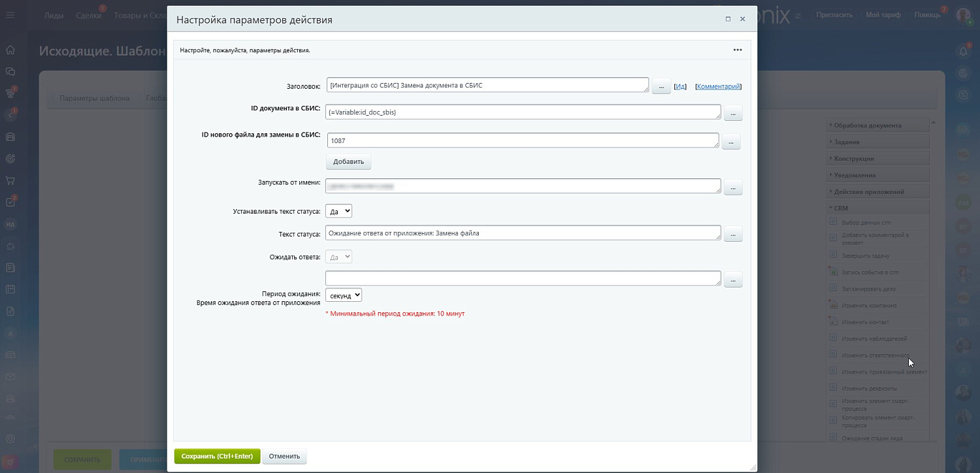Image resolution: width=980 pixels, height=473 pixels.
Task: Open the Устанавливать текст статуса dropdown
Action: 339,211
